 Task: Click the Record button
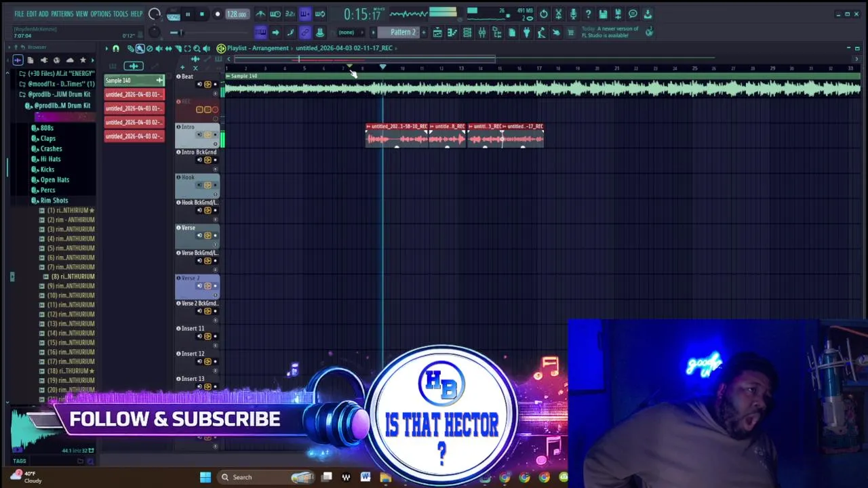click(x=217, y=14)
